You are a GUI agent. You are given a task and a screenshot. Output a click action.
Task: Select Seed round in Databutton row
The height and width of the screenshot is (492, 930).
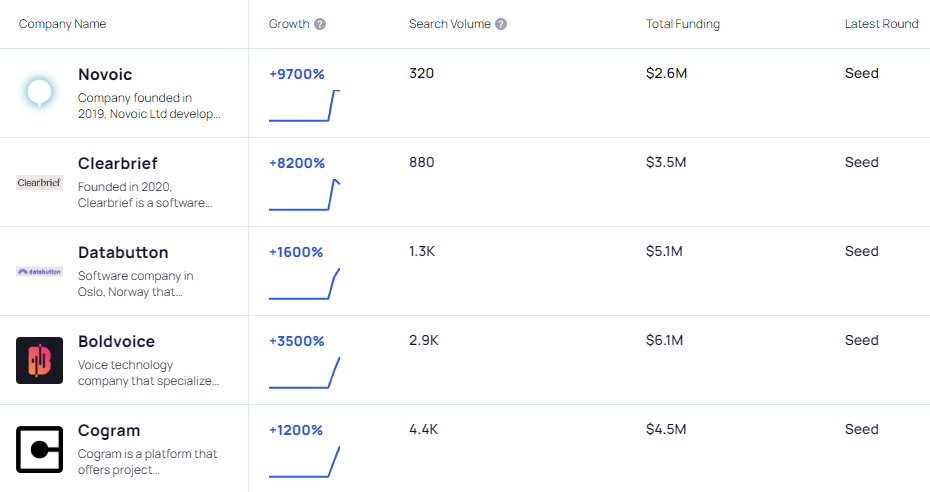(862, 251)
